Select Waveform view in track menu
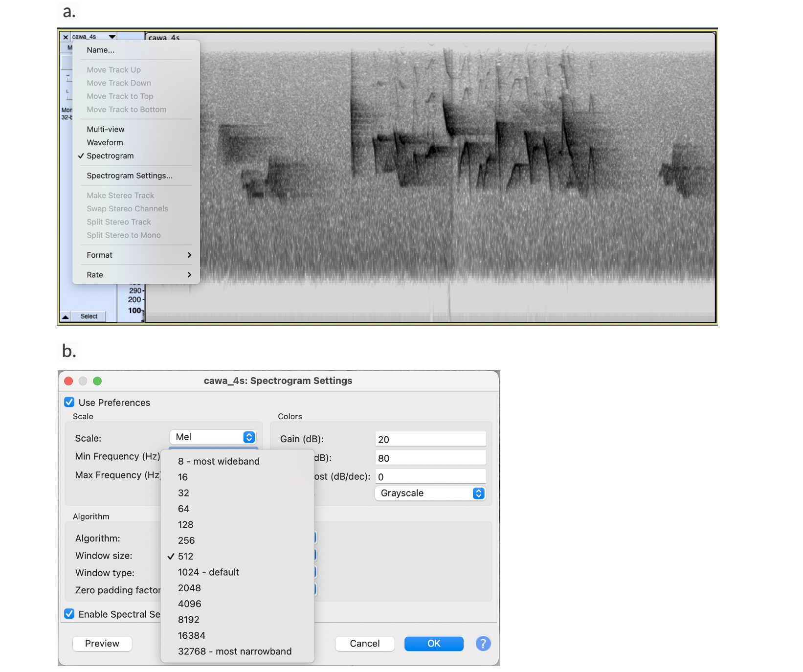Image resolution: width=803 pixels, height=672 pixels. tap(105, 143)
